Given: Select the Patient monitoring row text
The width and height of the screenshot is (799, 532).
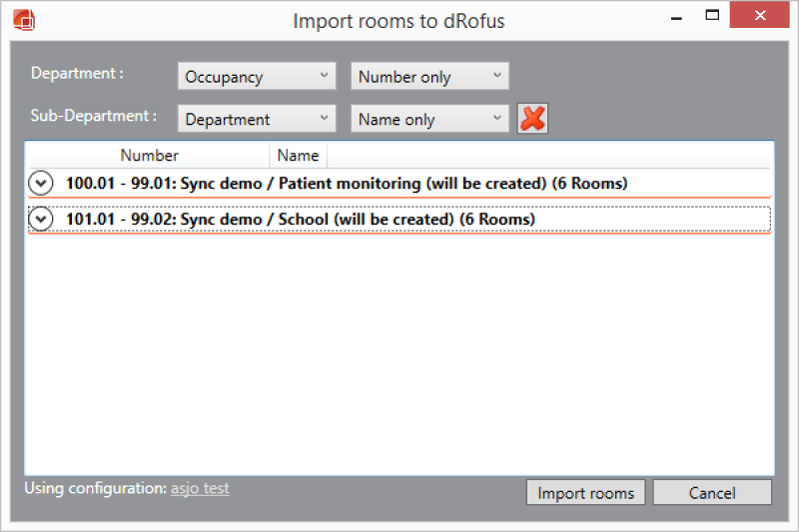Looking at the screenshot, I should pos(346,184).
